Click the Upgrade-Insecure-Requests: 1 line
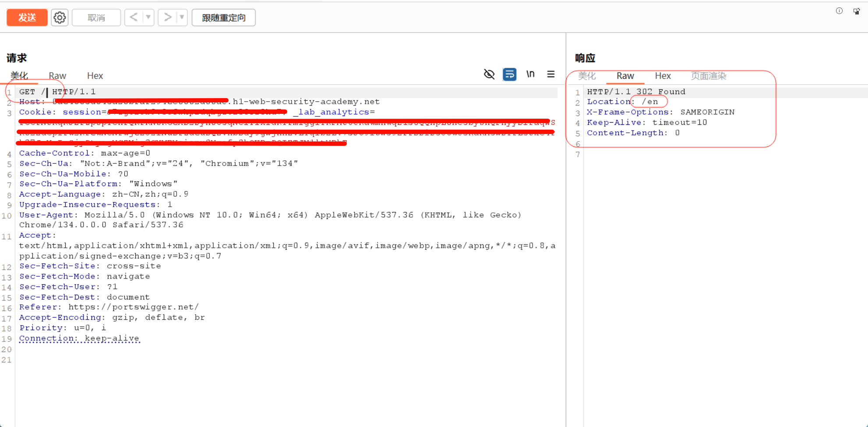Viewport: 868px width, 427px height. click(95, 205)
